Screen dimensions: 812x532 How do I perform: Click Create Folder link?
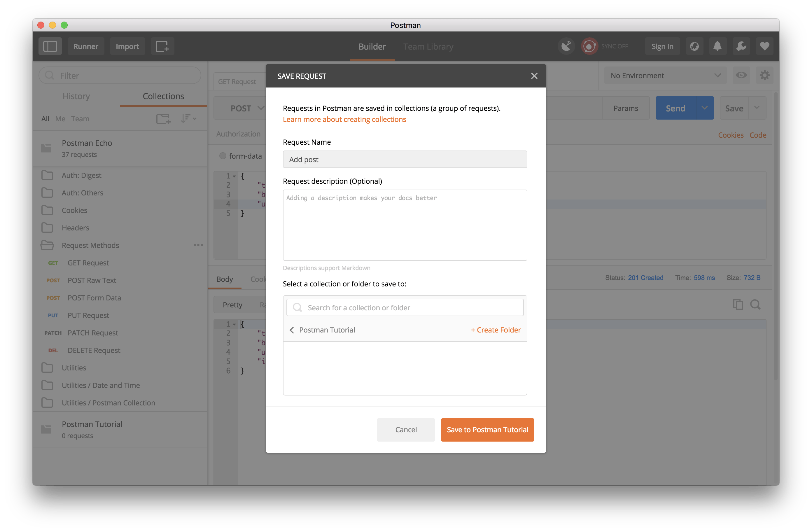point(496,330)
